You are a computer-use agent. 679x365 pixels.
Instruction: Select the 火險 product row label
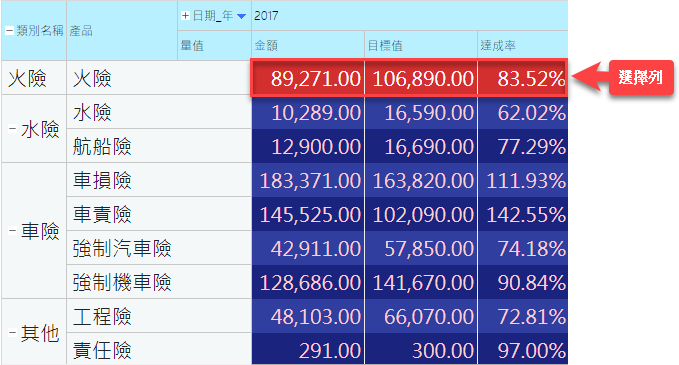(159, 78)
